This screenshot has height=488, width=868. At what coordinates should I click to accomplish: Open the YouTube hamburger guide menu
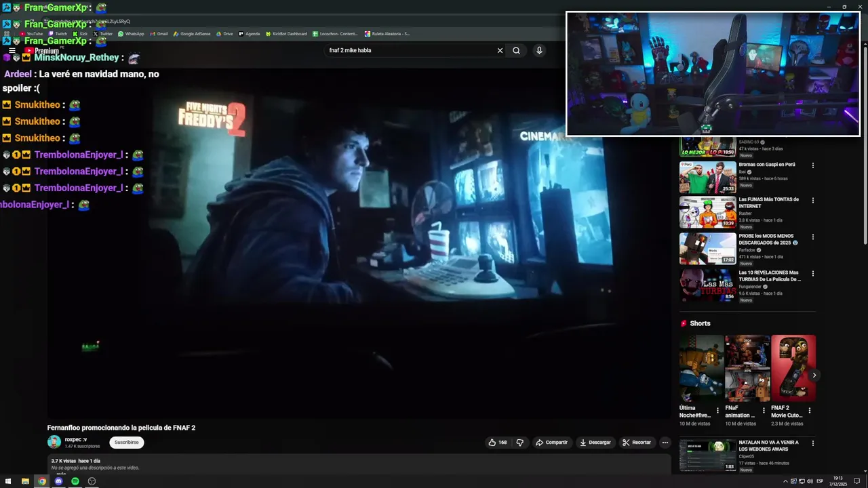click(x=12, y=50)
